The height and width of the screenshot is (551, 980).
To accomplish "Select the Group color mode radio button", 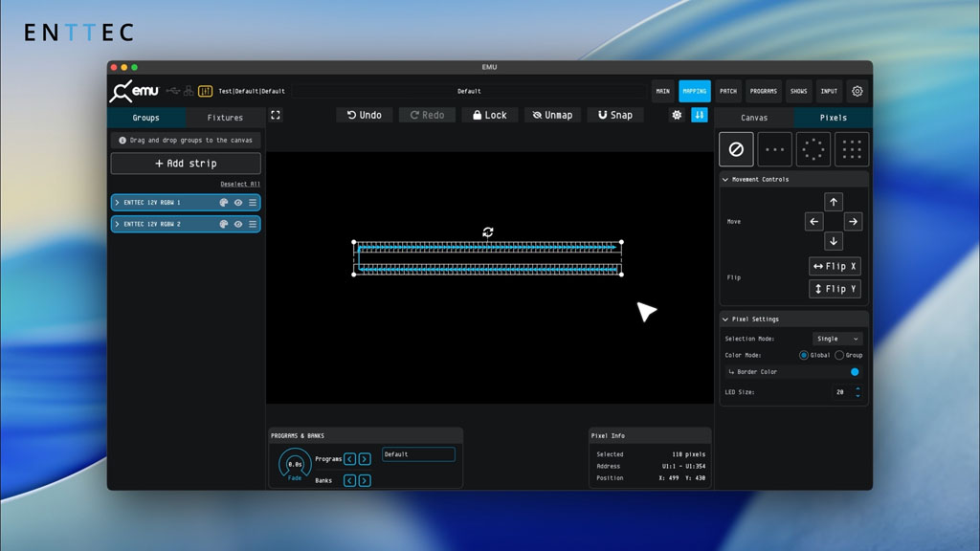I will [x=839, y=355].
